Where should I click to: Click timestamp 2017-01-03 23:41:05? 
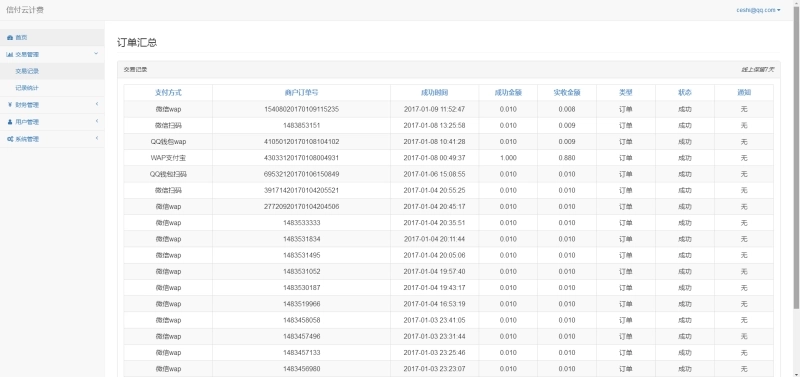coord(434,320)
